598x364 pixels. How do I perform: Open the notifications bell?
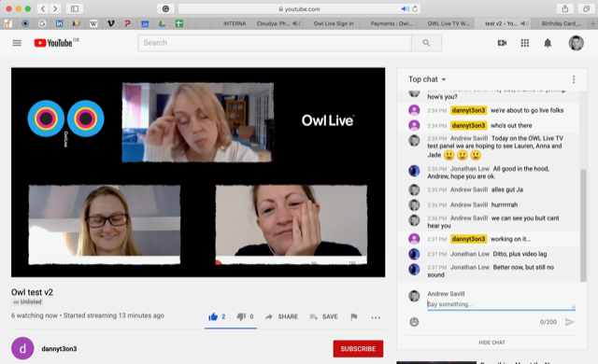pyautogui.click(x=548, y=43)
